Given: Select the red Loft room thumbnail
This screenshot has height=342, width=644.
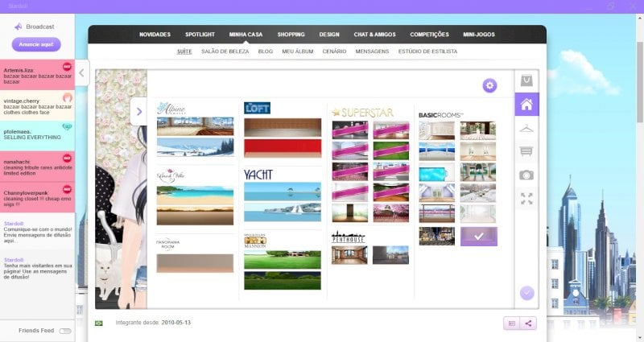Looking at the screenshot, I should 283,148.
